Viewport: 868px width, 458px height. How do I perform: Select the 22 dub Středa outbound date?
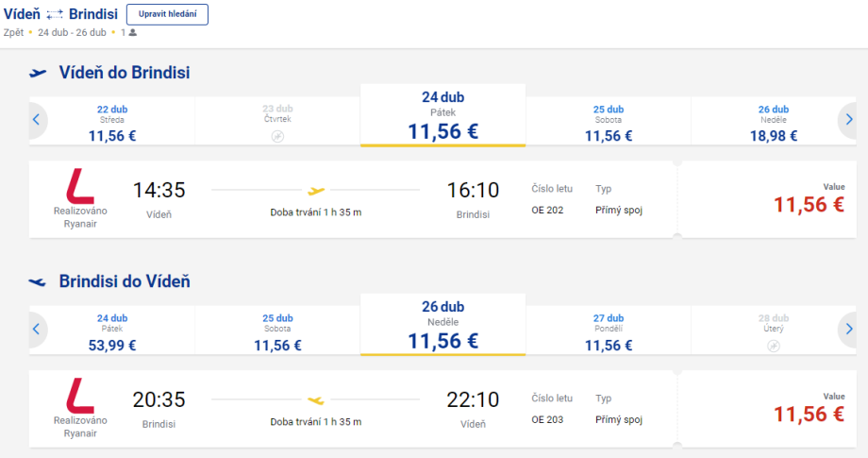coord(112,123)
